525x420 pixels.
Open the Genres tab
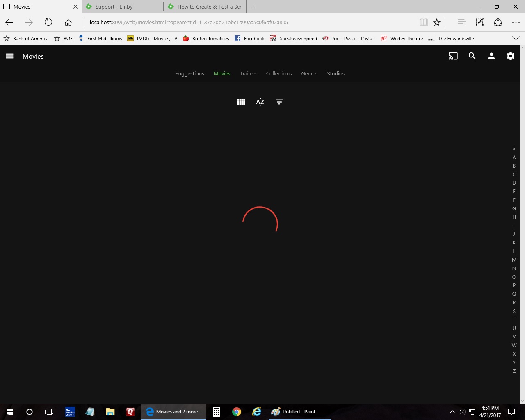309,74
